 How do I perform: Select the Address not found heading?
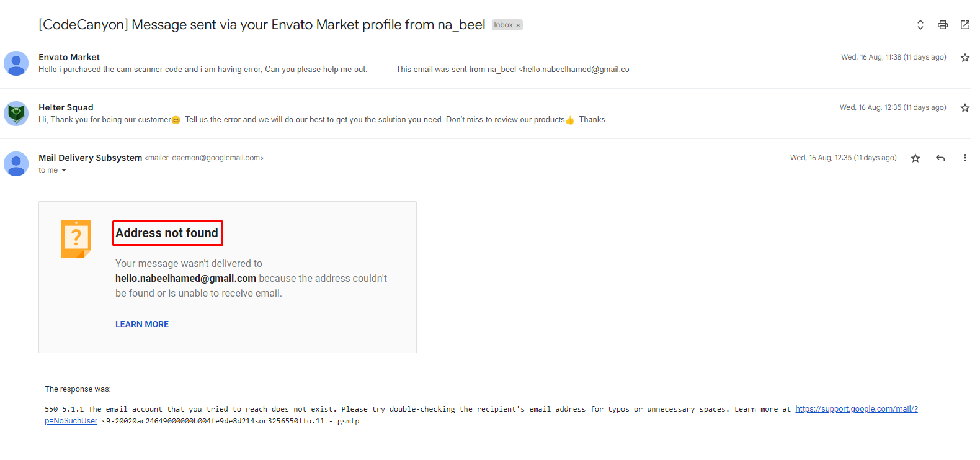[x=167, y=233]
